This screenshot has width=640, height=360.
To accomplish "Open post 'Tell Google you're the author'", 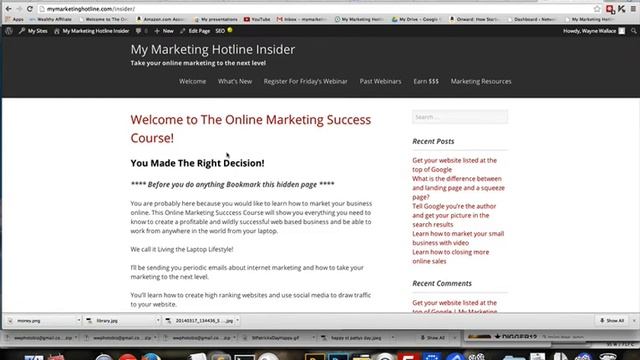I will pyautogui.click(x=454, y=215).
